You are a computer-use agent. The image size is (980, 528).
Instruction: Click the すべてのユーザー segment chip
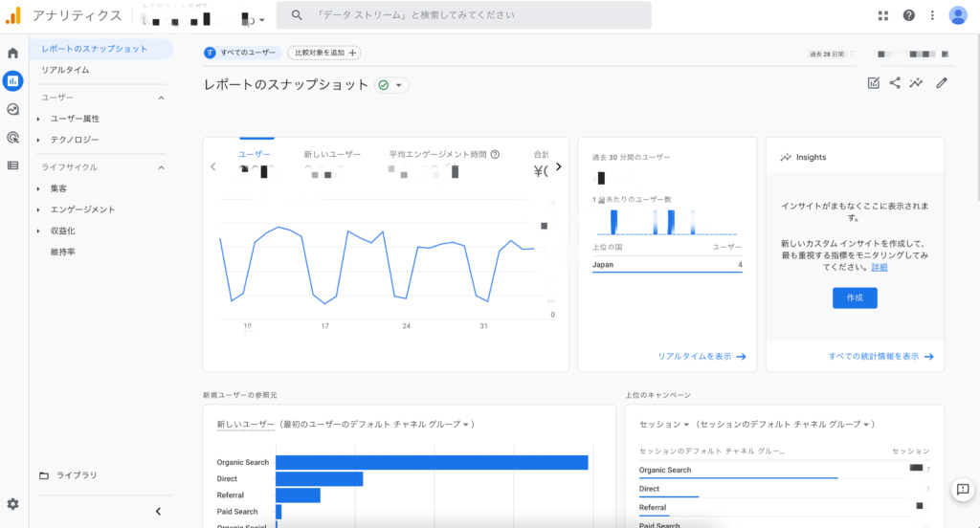[242, 53]
